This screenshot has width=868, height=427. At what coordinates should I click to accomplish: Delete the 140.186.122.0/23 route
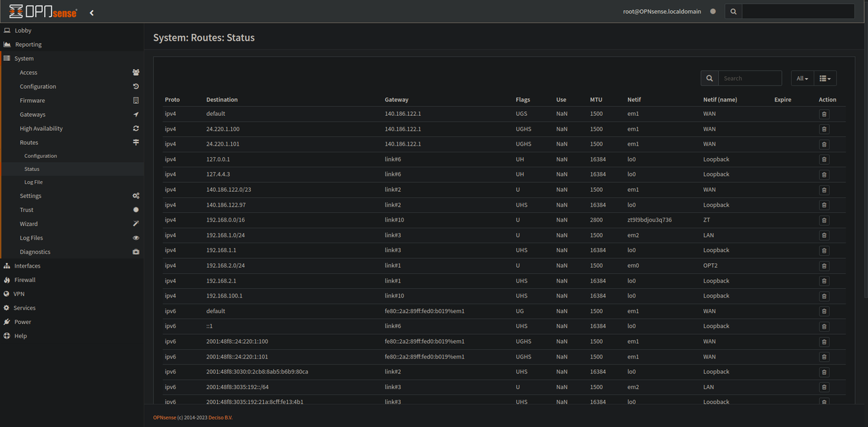[824, 190]
